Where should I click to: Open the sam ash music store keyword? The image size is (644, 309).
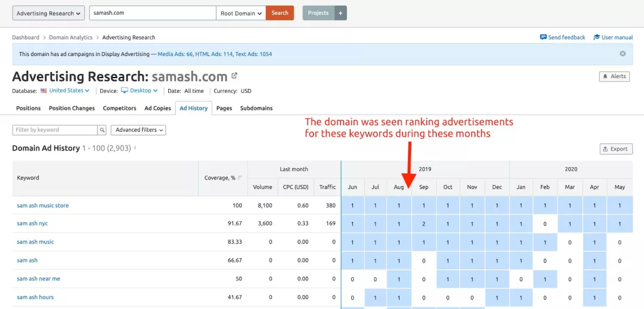click(x=43, y=205)
